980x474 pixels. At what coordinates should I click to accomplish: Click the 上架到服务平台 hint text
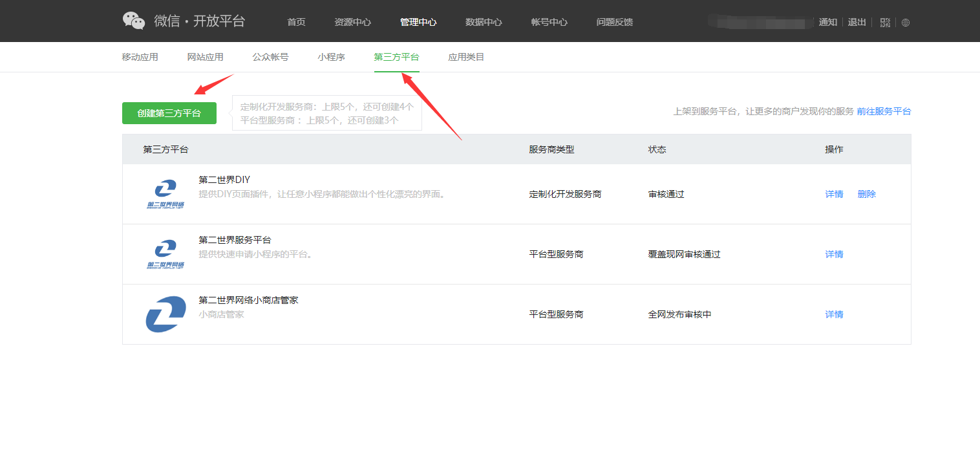click(763, 111)
